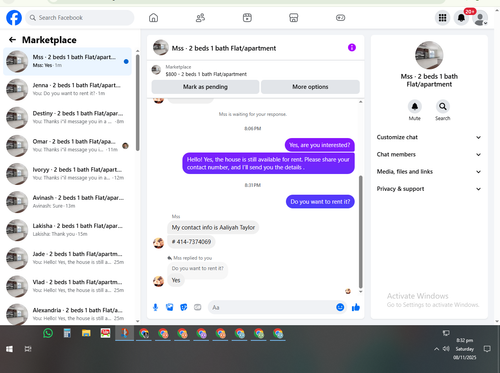Open Vlad conversation in chat list
This screenshot has width=500, height=373.
pos(68,286)
